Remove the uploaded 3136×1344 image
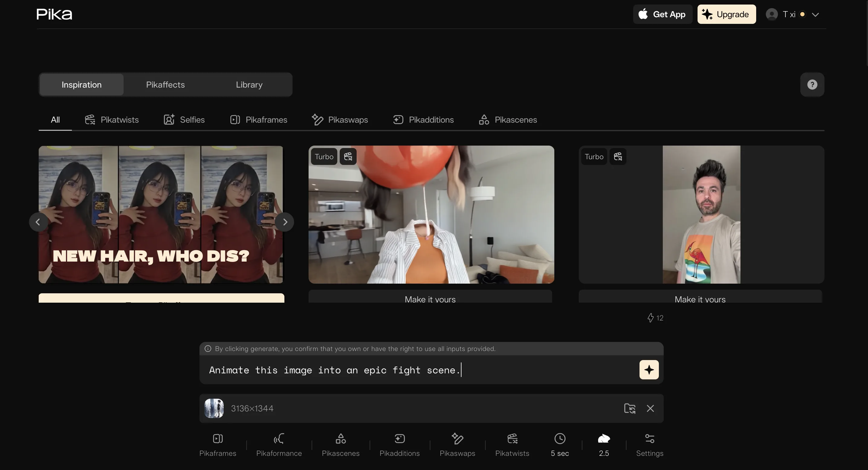This screenshot has width=868, height=470. (x=650, y=408)
